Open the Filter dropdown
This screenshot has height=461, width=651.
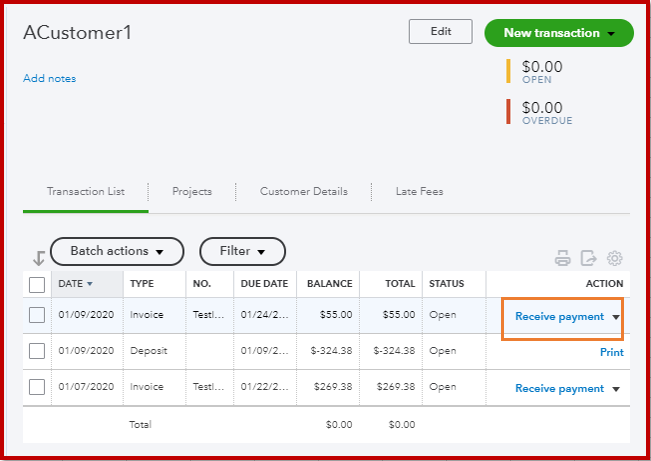click(242, 251)
